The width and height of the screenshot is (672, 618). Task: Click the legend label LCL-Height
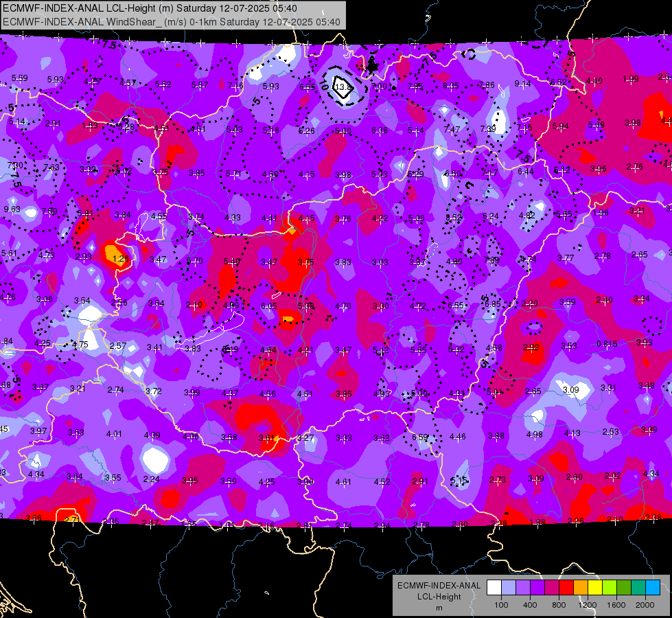(439, 597)
